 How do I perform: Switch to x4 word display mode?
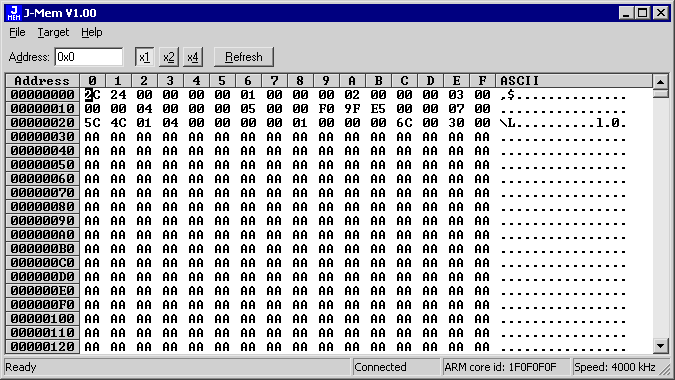pos(193,57)
